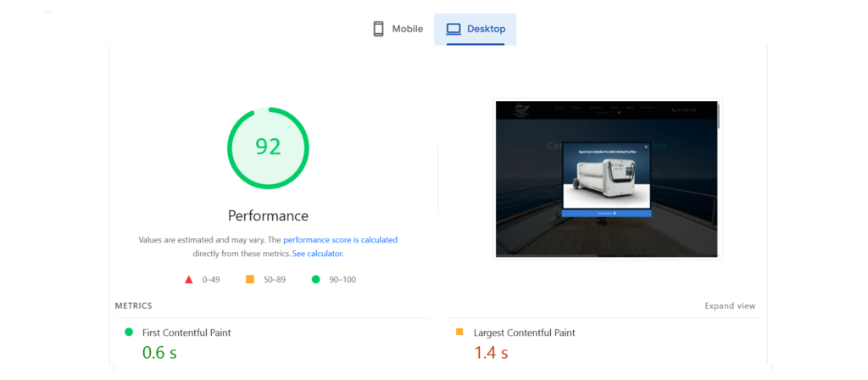Viewport: 868px width, 380px height.
Task: Open the 'See calculator' link
Action: coord(317,254)
